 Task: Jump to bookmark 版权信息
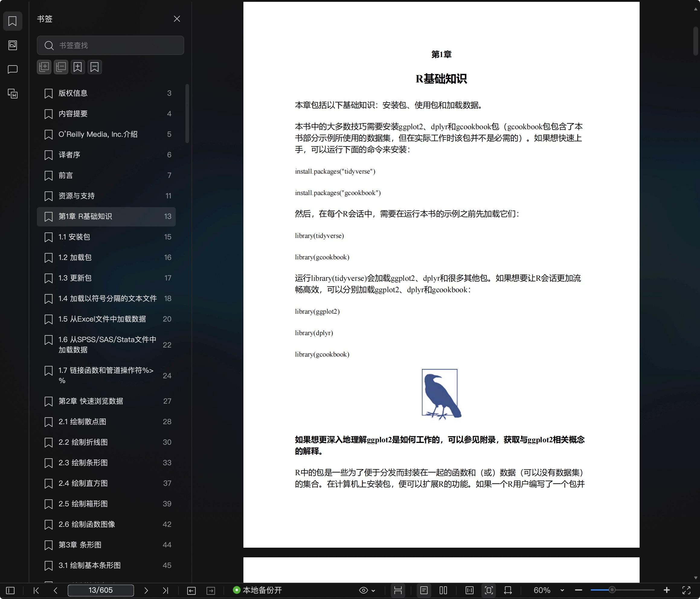pos(106,93)
